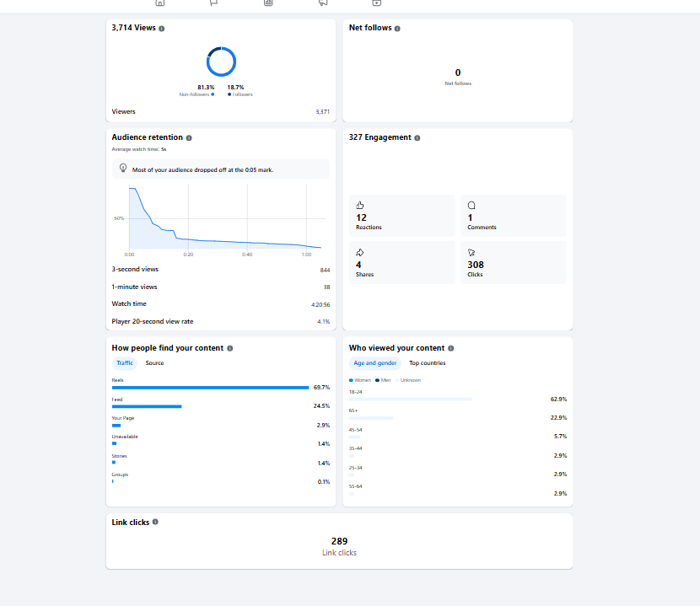Click the Your Page traffic bar
Viewport: 700px width, 606px height.
tap(116, 426)
